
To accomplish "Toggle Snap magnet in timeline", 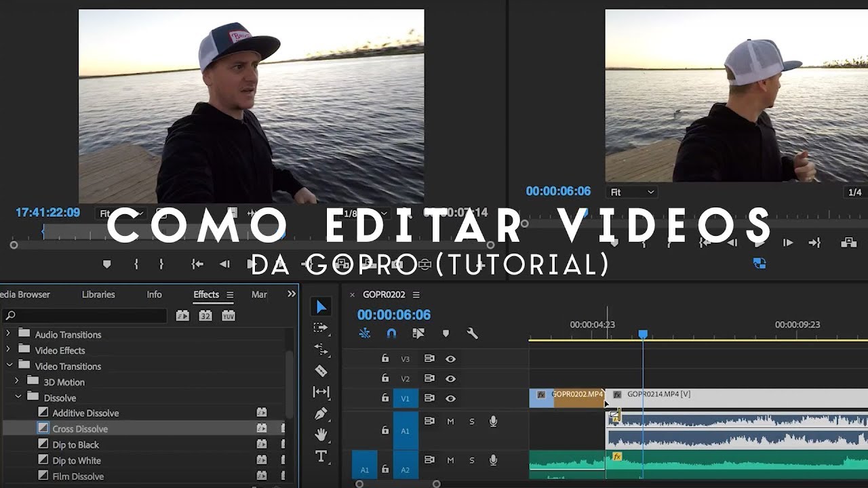I will 391,333.
